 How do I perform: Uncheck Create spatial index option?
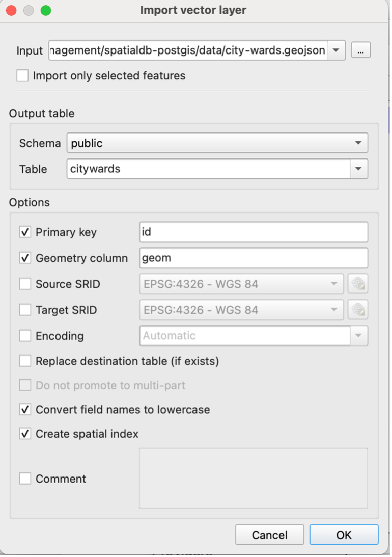pos(25,433)
